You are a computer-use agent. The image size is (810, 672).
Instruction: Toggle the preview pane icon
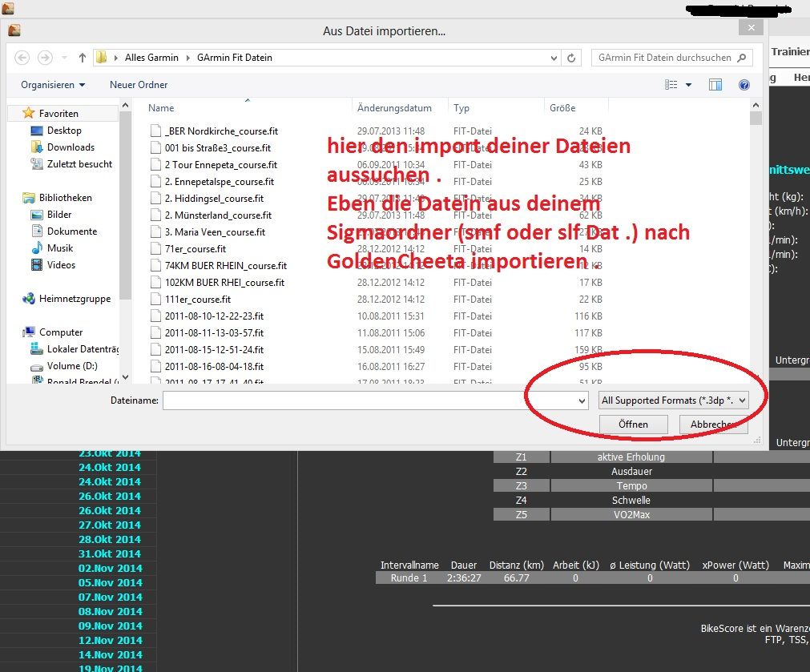coord(715,85)
